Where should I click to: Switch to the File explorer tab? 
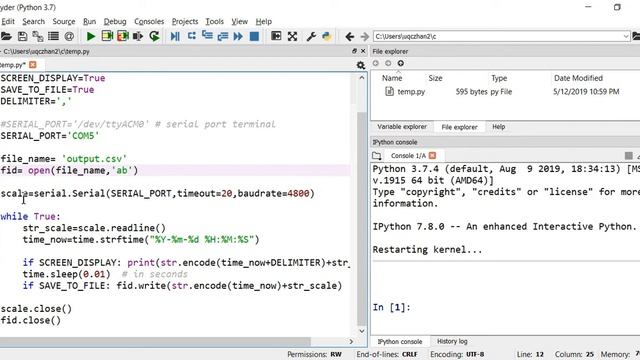click(x=459, y=127)
